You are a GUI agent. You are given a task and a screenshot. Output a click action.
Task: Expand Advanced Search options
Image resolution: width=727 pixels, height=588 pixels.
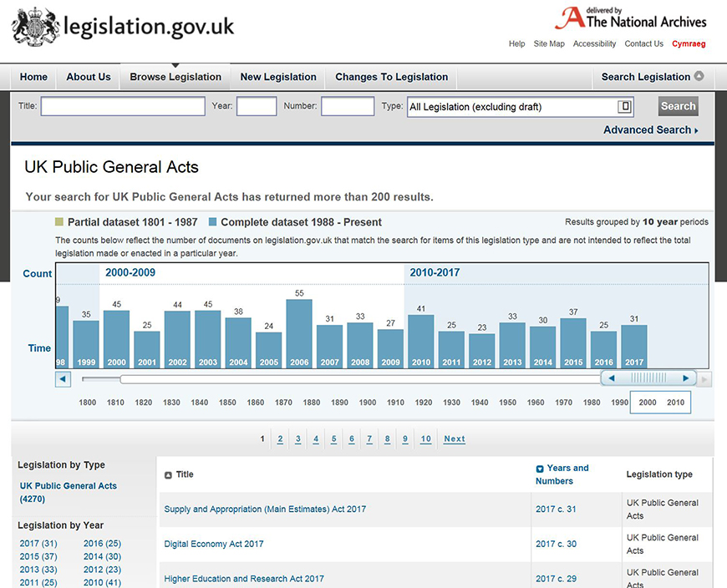coord(648,130)
